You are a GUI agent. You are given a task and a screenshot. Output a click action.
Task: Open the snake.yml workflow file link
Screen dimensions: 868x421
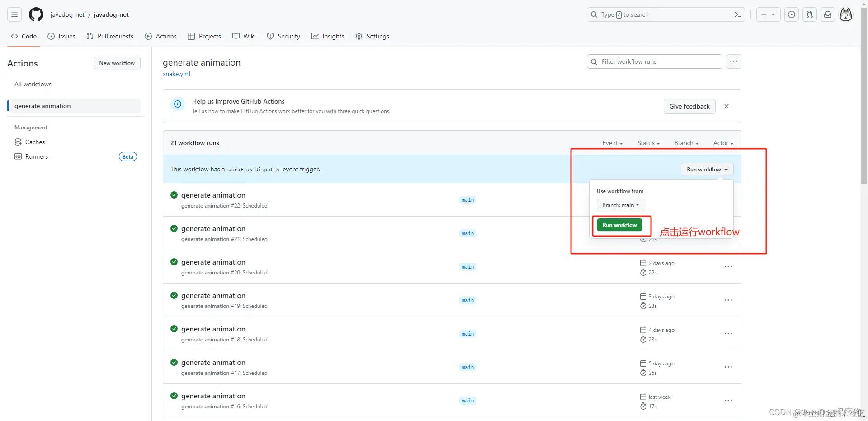tap(176, 74)
